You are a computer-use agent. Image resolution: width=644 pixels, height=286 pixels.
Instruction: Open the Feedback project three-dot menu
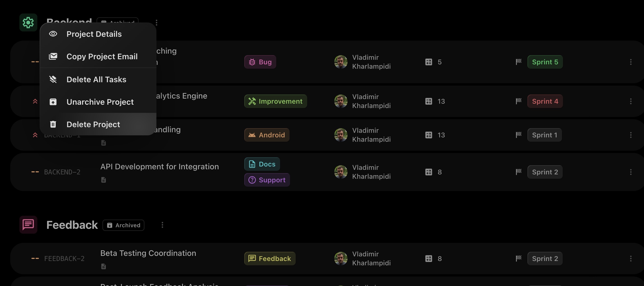pyautogui.click(x=162, y=225)
